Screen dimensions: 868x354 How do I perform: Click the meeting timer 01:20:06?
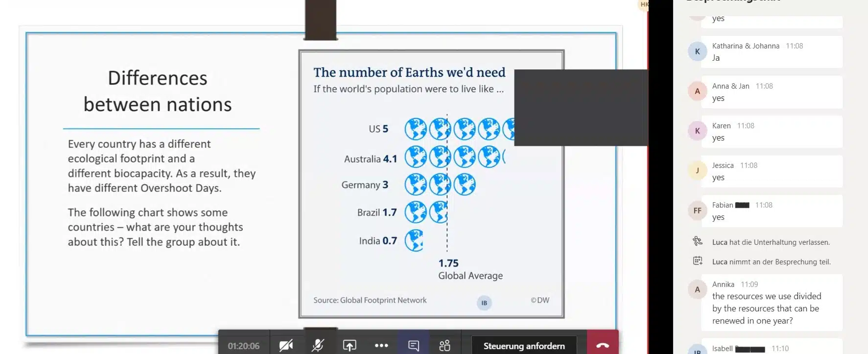tap(244, 346)
